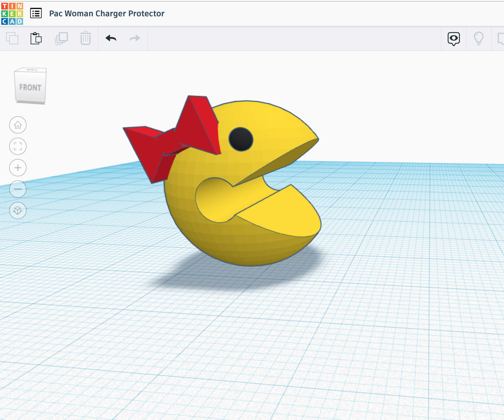Click the Home view button
The width and height of the screenshot is (504, 420).
point(18,125)
